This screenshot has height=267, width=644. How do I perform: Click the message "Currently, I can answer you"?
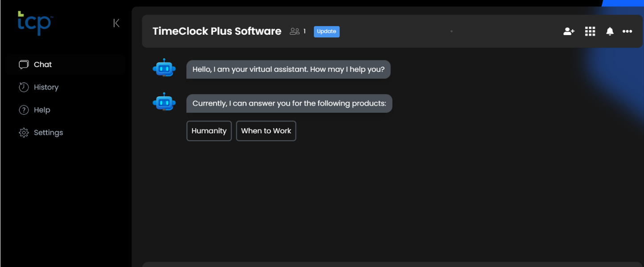[x=289, y=103]
